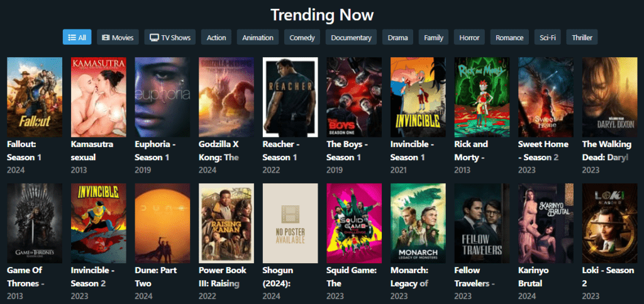Filter trending by Animation genre
This screenshot has height=304, width=644.
click(x=257, y=37)
